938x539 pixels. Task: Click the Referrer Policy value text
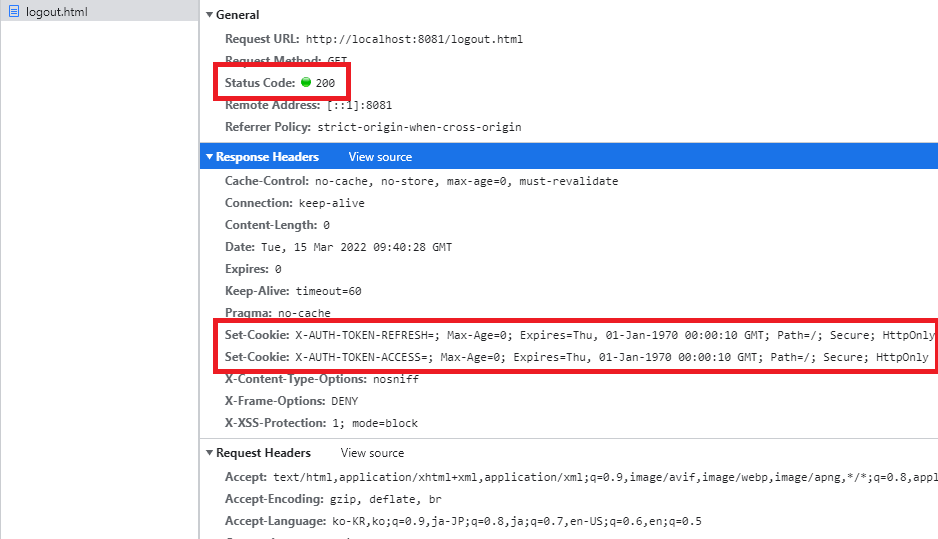click(x=419, y=127)
